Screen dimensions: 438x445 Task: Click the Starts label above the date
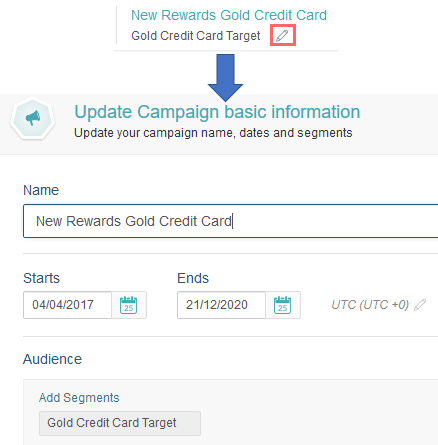point(41,278)
